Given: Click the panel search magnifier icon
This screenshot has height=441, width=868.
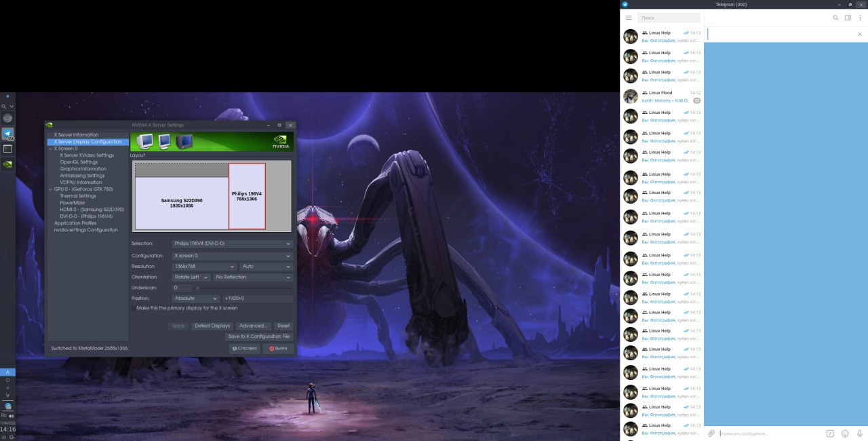Looking at the screenshot, I should [x=4, y=107].
